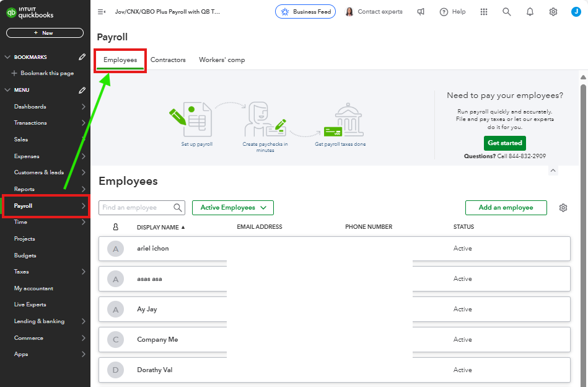The image size is (588, 387).
Task: Collapse the BOOKMARKS section
Action: click(x=7, y=57)
